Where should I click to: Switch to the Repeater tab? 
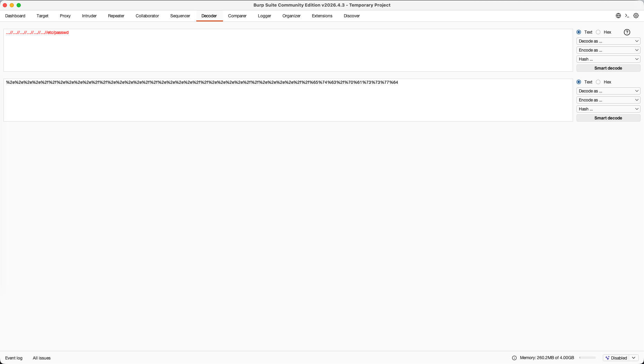tap(116, 16)
